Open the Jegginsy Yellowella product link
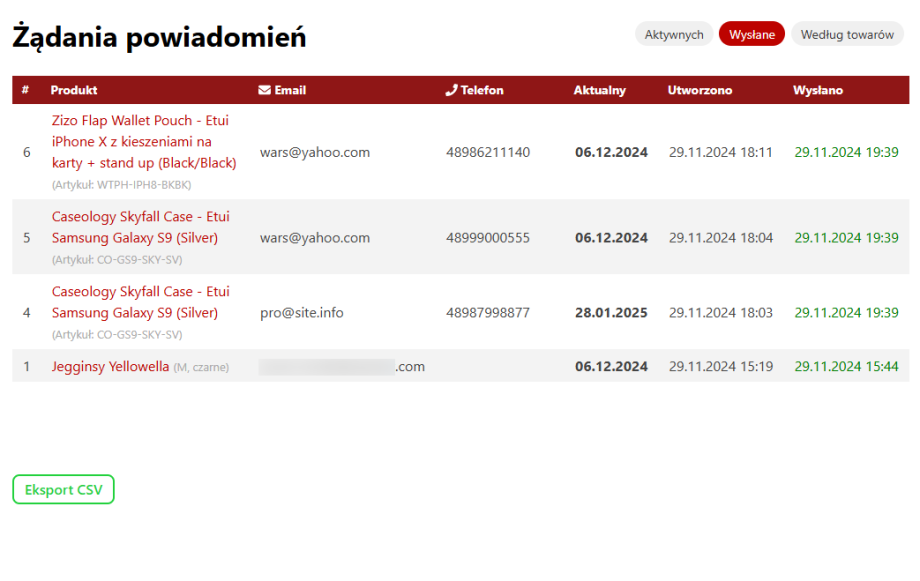Screen dimensions: 920x581 (x=110, y=366)
